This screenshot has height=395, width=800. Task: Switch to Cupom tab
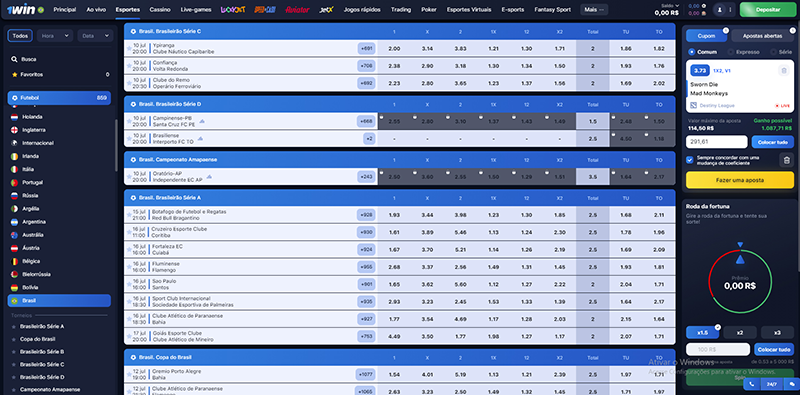point(707,36)
